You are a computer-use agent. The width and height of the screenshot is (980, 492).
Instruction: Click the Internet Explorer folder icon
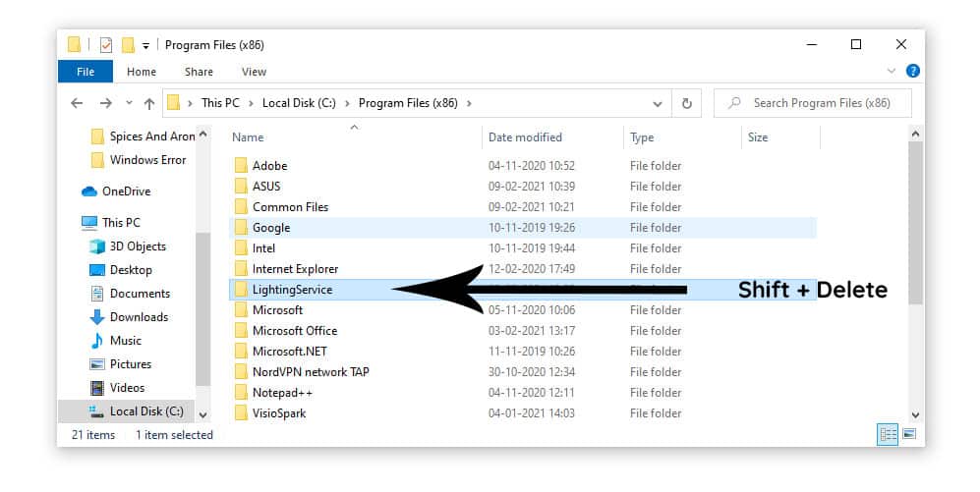tap(241, 268)
